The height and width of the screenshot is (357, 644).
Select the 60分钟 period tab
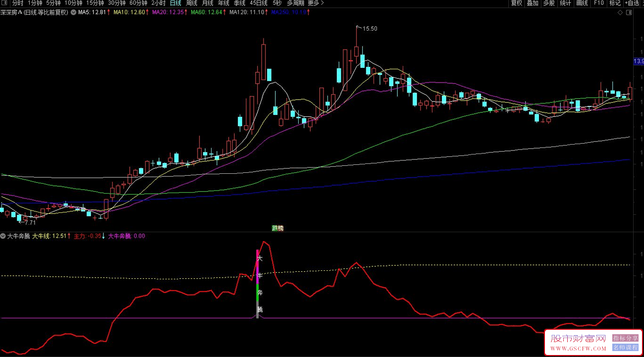(138, 3)
